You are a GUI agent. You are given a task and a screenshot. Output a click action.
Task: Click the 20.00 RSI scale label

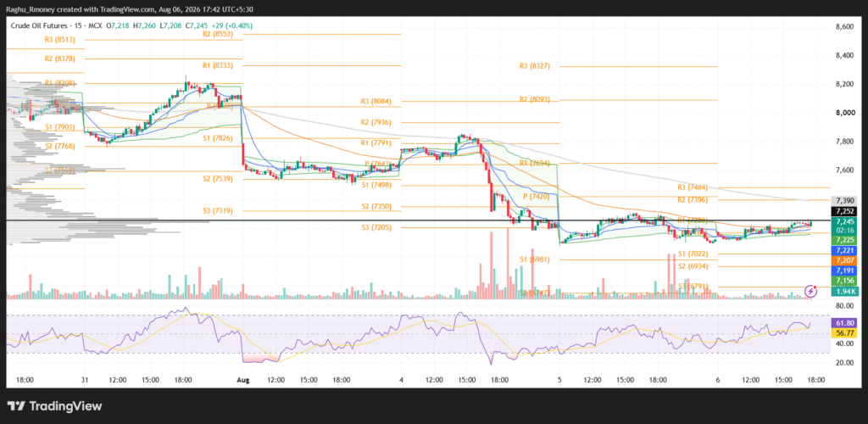(x=845, y=363)
